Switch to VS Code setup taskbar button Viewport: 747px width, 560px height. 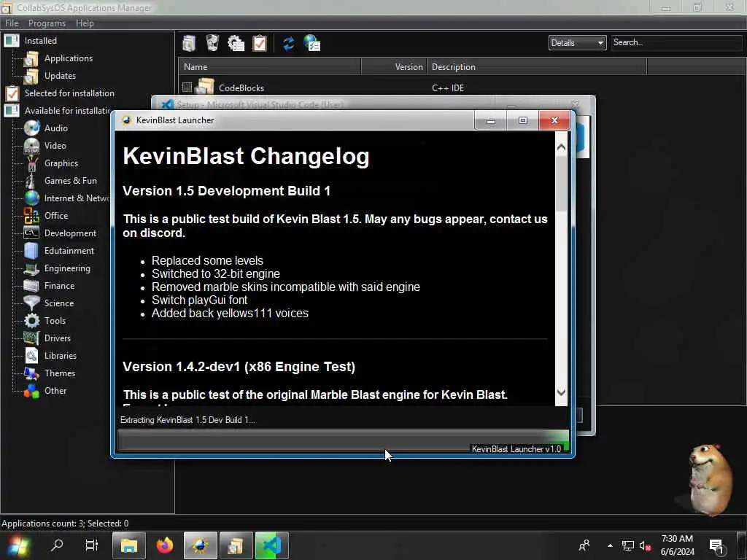[x=272, y=545]
